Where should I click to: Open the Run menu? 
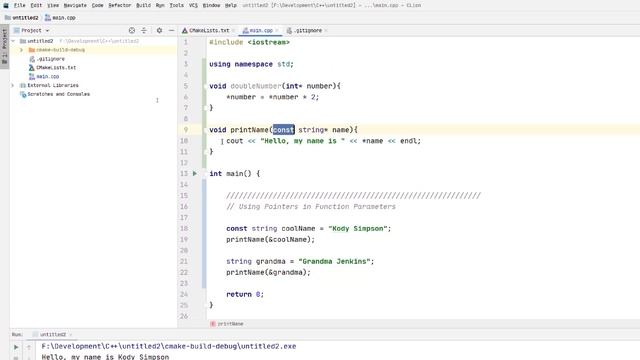click(x=160, y=5)
